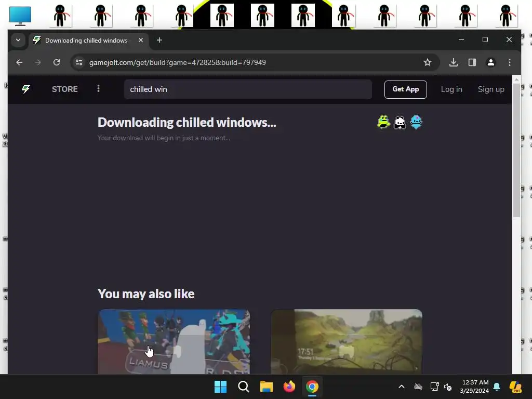Screen dimensions: 532x399
Task: Launch Firefox from the taskbar
Action: point(289,387)
